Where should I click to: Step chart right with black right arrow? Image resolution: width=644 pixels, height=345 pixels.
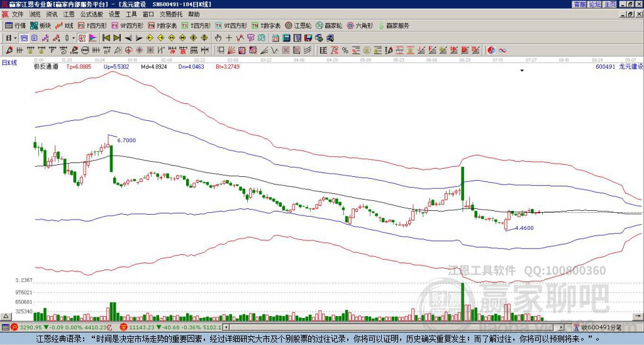[x=139, y=38]
